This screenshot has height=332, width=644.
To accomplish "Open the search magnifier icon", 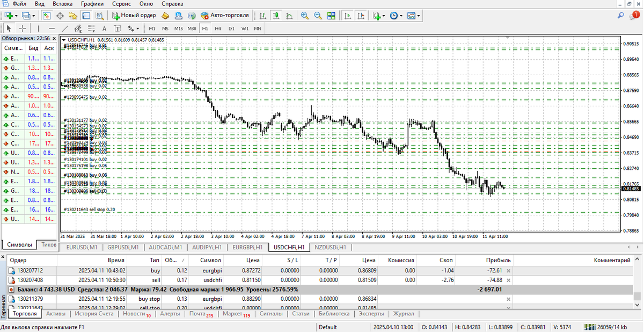I will tap(621, 16).
